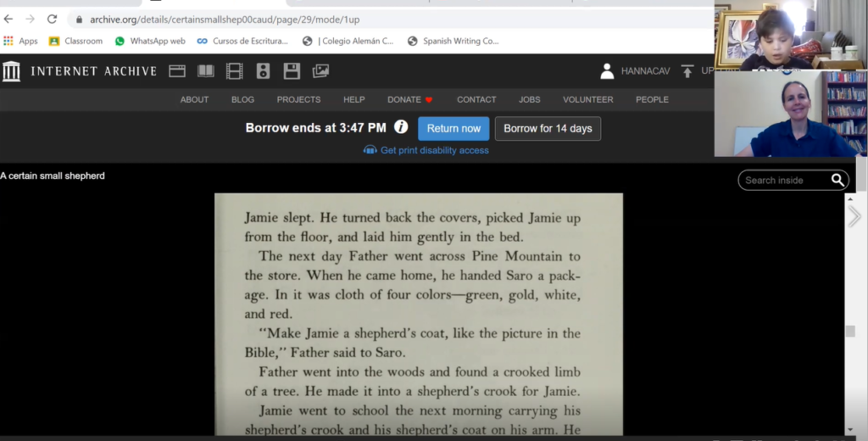Click the info icon beside borrow time
Screen dimensions: 868x441
pyautogui.click(x=401, y=127)
